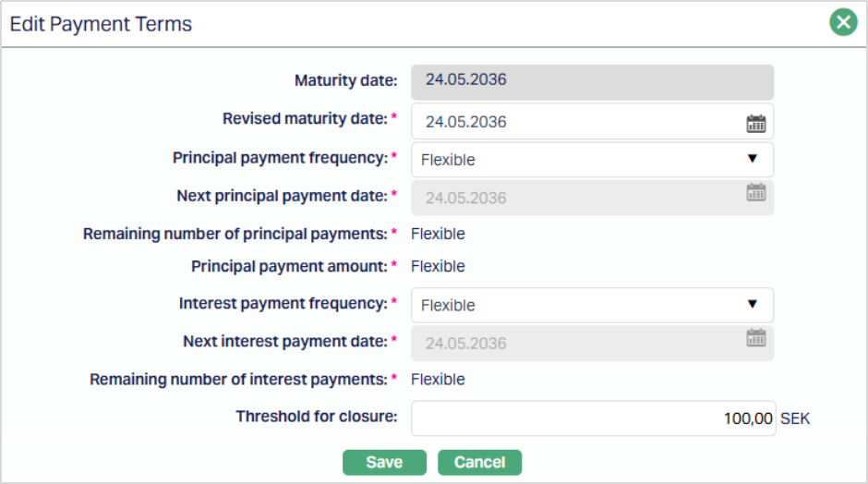Click the Threshold for closure amount field
This screenshot has width=868, height=484.
593,418
